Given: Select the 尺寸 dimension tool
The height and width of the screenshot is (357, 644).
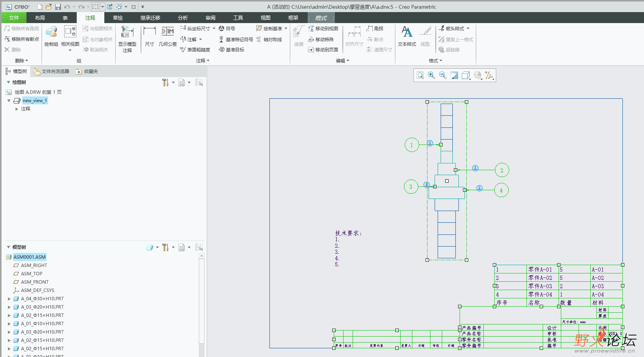Looking at the screenshot, I should point(150,36).
